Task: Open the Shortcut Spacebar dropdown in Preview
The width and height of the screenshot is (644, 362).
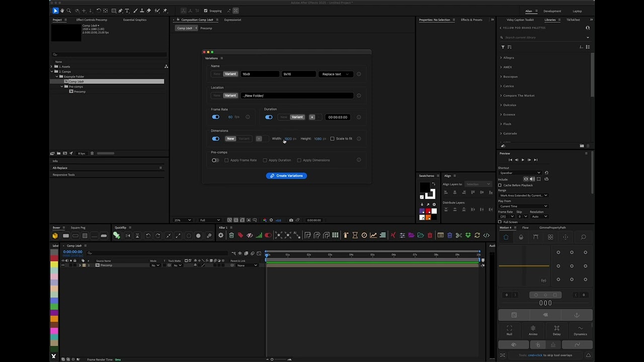Action: (519, 173)
